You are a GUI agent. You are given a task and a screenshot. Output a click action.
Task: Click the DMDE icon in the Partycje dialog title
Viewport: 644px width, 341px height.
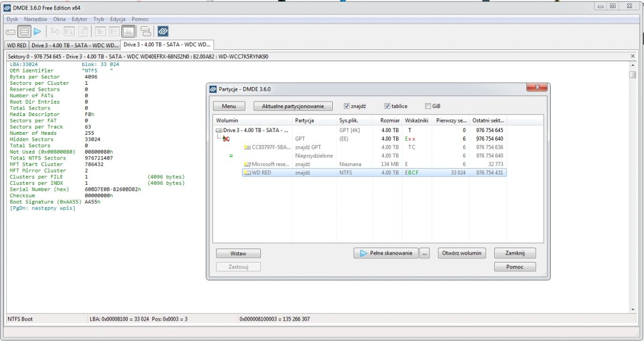(214, 89)
